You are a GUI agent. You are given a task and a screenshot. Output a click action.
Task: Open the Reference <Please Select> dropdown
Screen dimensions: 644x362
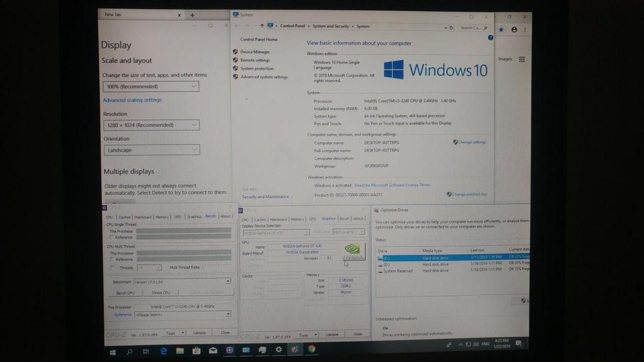click(183, 315)
